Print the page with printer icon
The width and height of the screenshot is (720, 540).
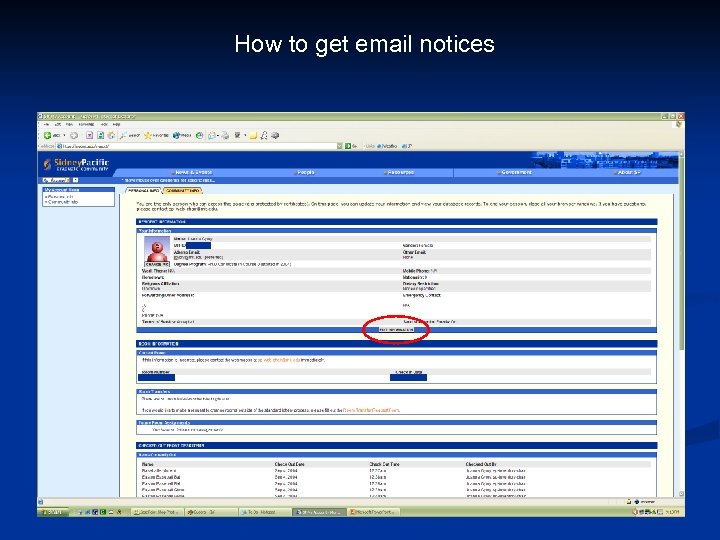pos(225,135)
